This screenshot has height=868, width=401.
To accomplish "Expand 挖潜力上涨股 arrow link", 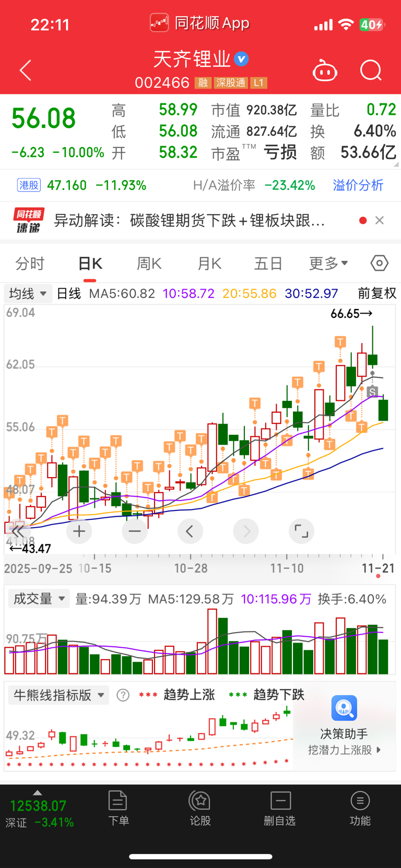I will point(345,750).
